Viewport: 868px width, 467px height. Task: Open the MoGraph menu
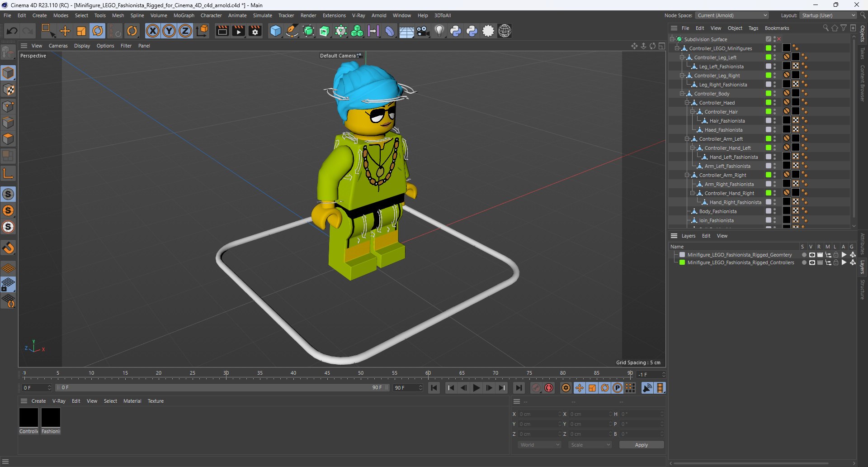184,15
